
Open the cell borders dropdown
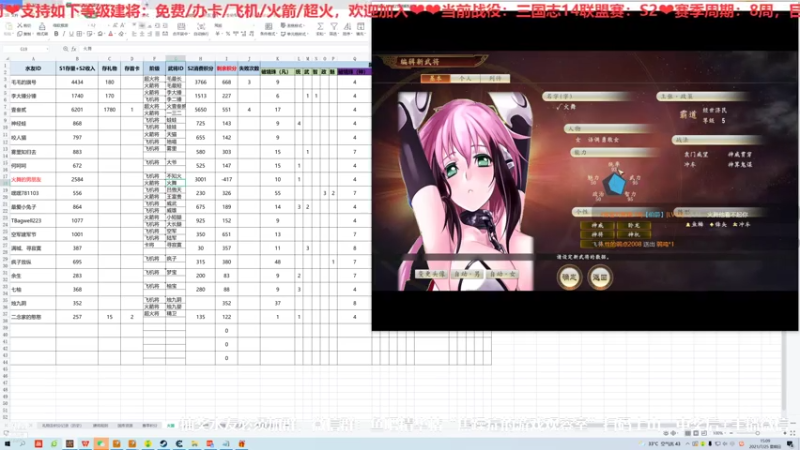pos(84,34)
